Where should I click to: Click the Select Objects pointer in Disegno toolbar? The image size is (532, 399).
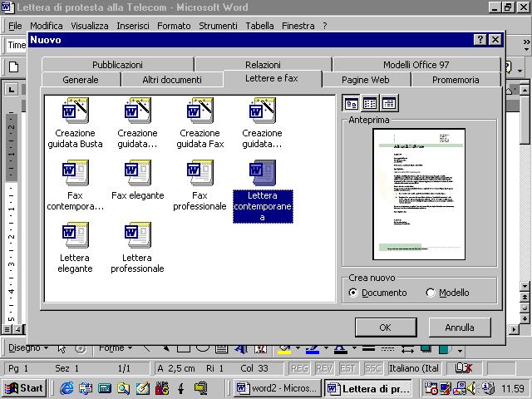coord(62,348)
